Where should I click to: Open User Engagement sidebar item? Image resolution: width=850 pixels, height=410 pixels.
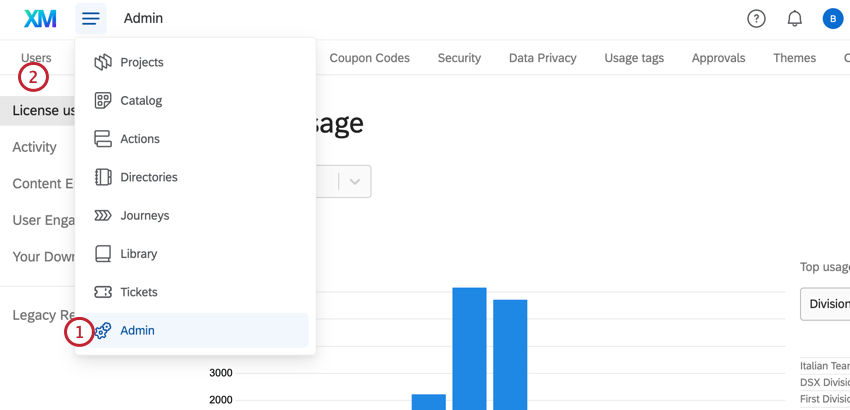point(43,220)
